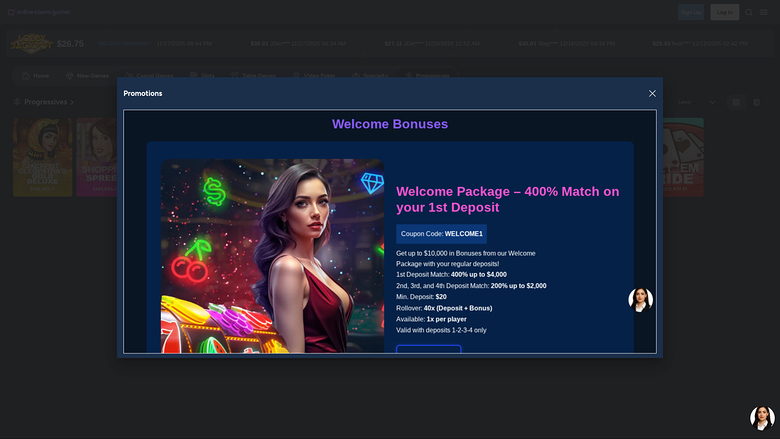Open the Shopping Spree game thumbnail
The height and width of the screenshot is (439, 780).
(x=97, y=157)
